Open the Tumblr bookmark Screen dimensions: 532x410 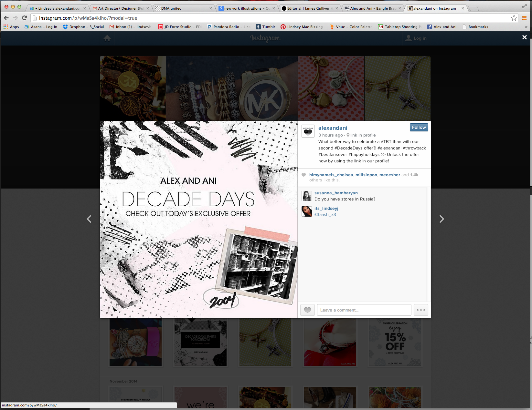[266, 27]
